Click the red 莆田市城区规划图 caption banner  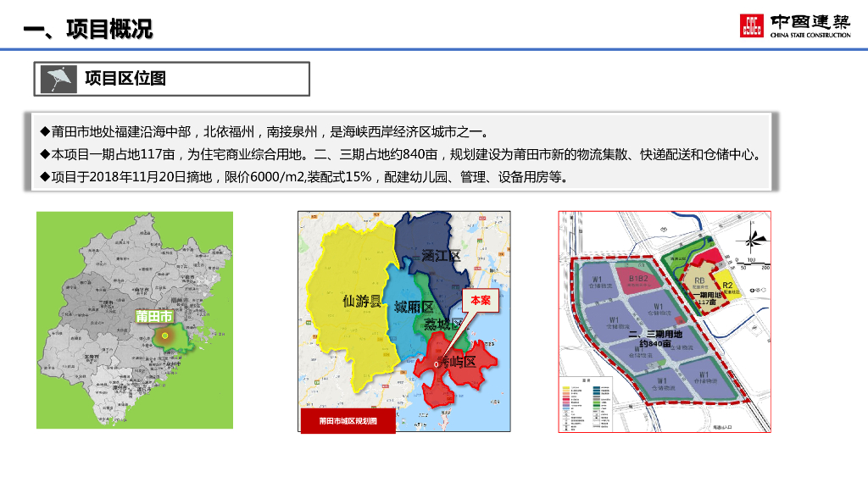coord(348,421)
